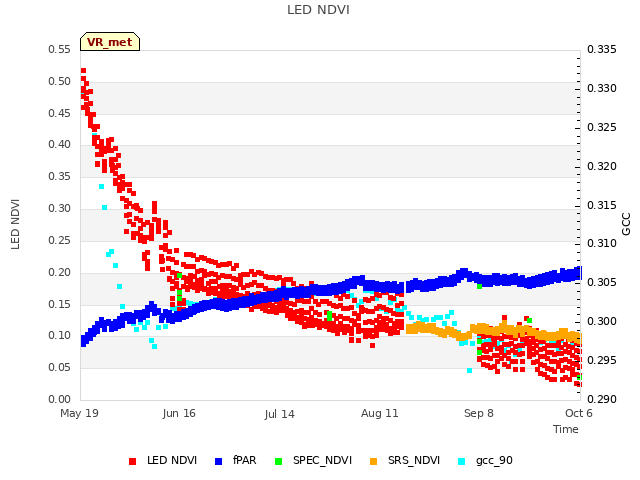
Task: Click the 0.15 left axis value
Action: [59, 304]
